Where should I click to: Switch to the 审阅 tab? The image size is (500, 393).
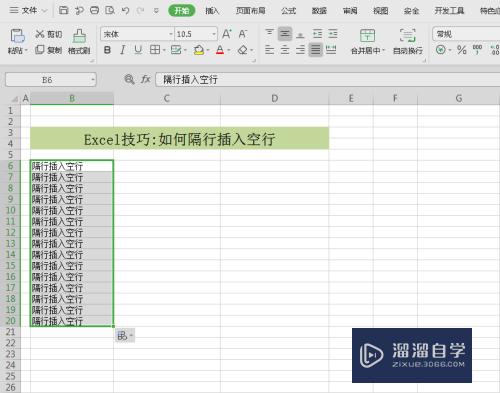coord(350,11)
